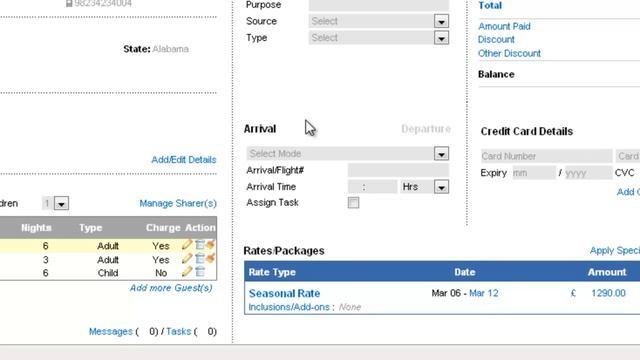640x360 pixels.
Task: Click the 1290.00 amount link
Action: (x=608, y=293)
